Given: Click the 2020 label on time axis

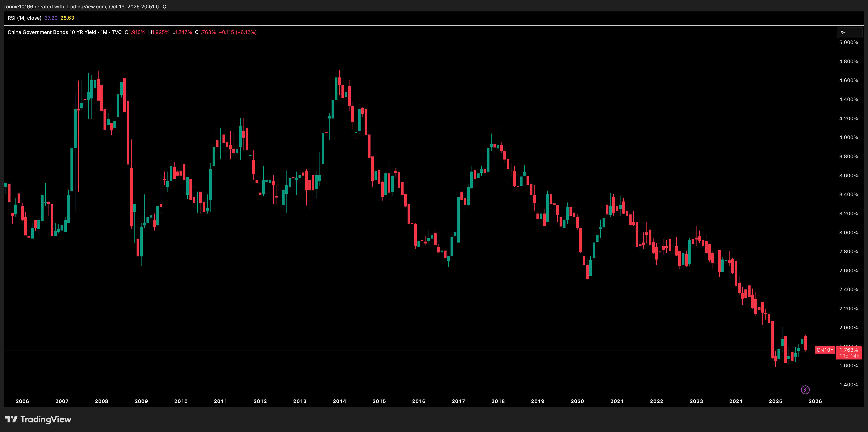Looking at the screenshot, I should [x=577, y=401].
